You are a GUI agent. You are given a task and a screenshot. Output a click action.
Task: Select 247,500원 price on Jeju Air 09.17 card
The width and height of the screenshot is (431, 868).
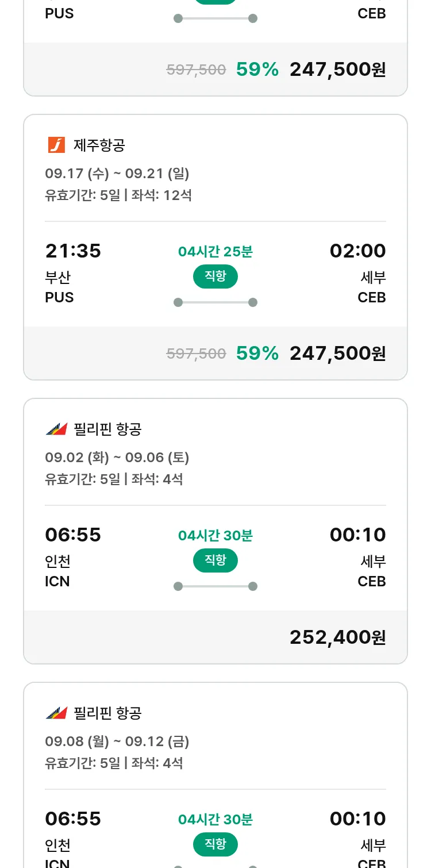(337, 353)
